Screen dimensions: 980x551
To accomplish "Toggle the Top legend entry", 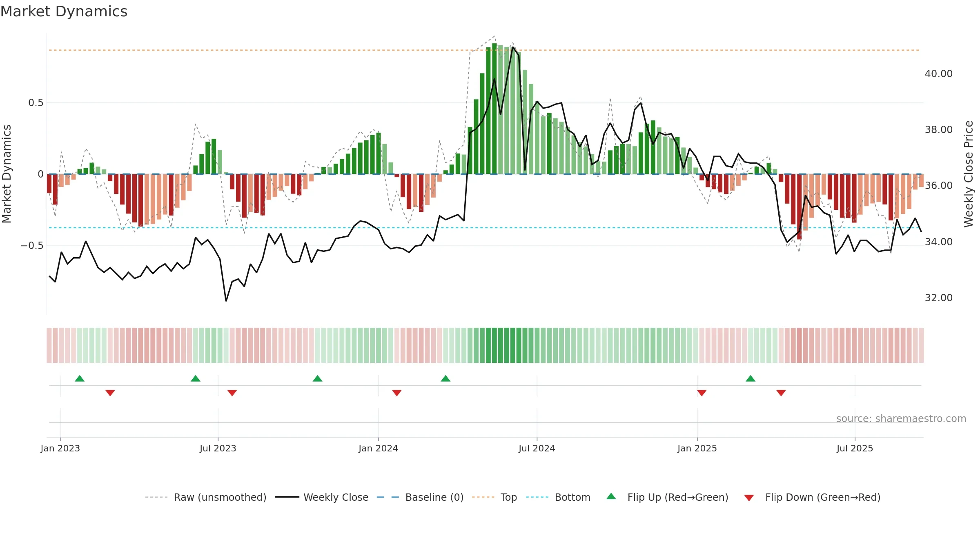I will point(494,497).
